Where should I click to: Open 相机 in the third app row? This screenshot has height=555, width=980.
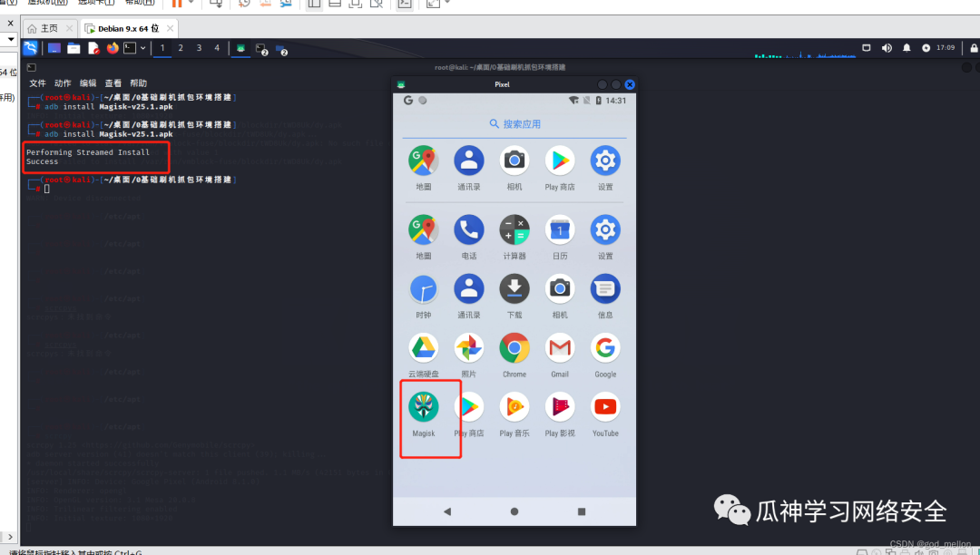pos(559,289)
